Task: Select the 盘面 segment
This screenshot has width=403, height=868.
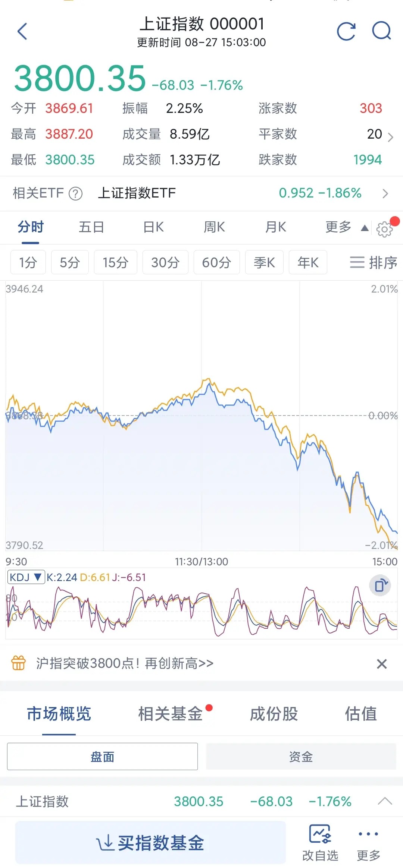Action: [x=102, y=757]
